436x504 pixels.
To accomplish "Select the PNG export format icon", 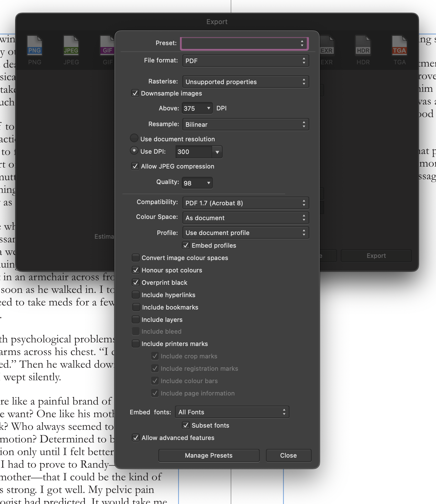I will (x=35, y=46).
